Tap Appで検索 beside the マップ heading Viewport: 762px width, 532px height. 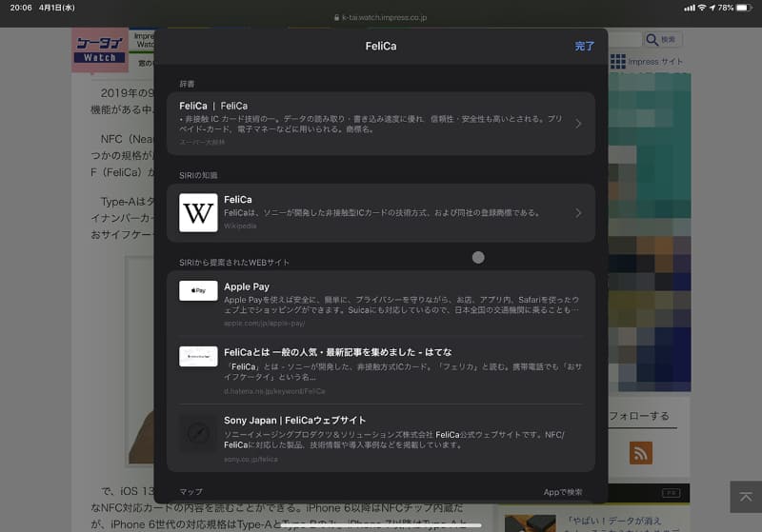pos(563,492)
